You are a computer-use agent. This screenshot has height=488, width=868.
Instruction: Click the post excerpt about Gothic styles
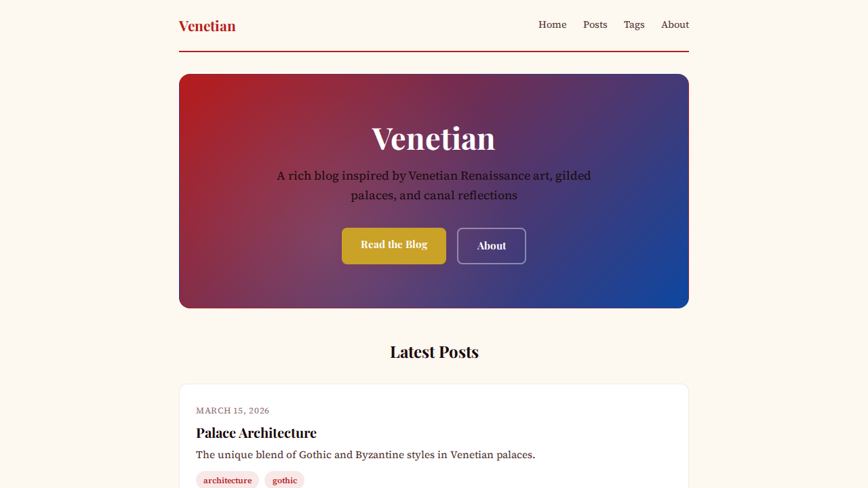pyautogui.click(x=366, y=455)
